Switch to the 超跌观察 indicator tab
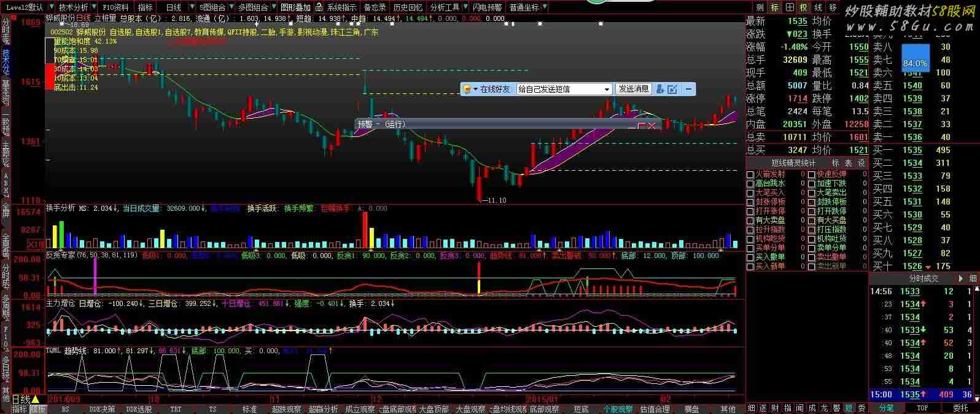The width and height of the screenshot is (980, 414). click(x=287, y=409)
